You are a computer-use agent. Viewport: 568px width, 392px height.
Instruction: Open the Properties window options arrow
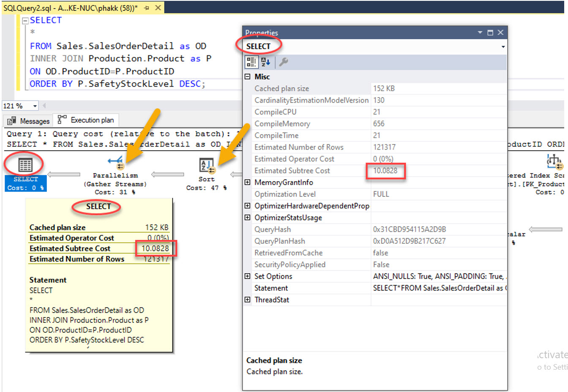click(x=480, y=32)
